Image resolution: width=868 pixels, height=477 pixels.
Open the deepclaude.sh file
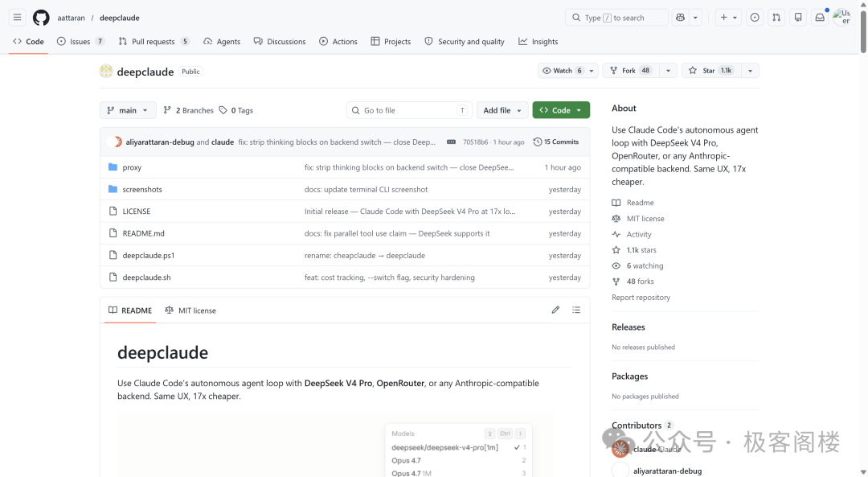point(147,278)
